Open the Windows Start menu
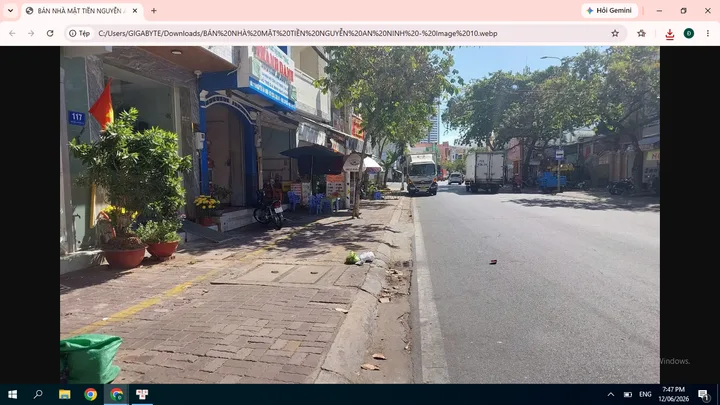This screenshot has width=720, height=405. pos(12,394)
